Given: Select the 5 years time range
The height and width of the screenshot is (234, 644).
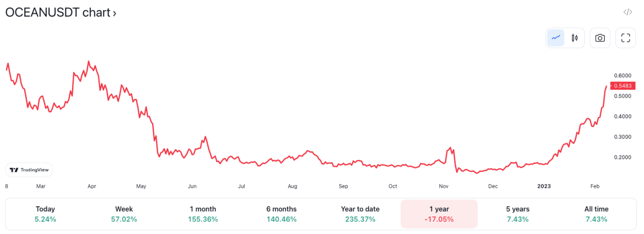Looking at the screenshot, I should [518, 214].
